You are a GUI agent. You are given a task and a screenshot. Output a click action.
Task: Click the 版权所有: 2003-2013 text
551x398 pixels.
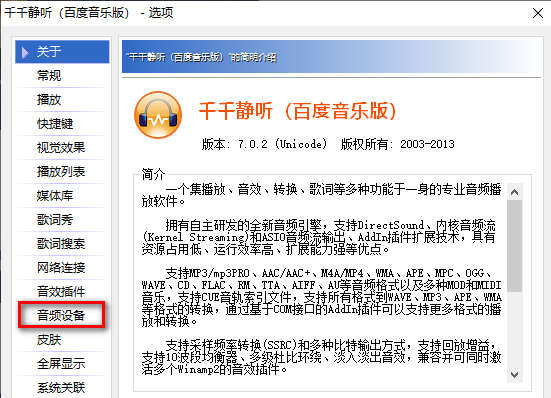(397, 144)
